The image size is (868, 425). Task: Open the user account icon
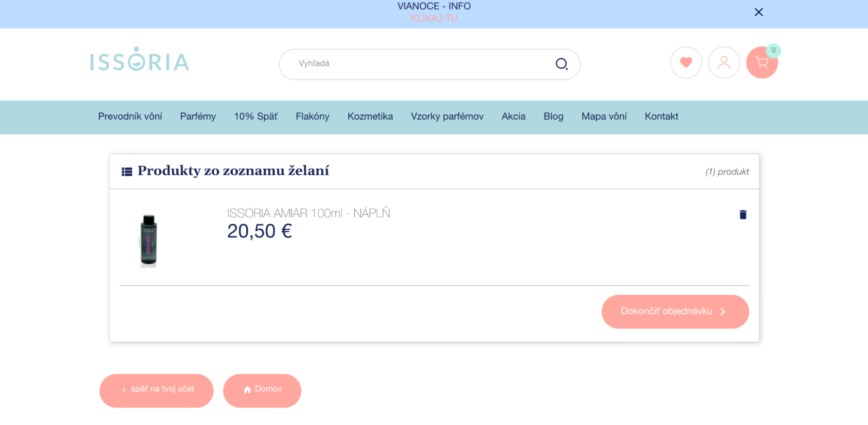(x=724, y=63)
